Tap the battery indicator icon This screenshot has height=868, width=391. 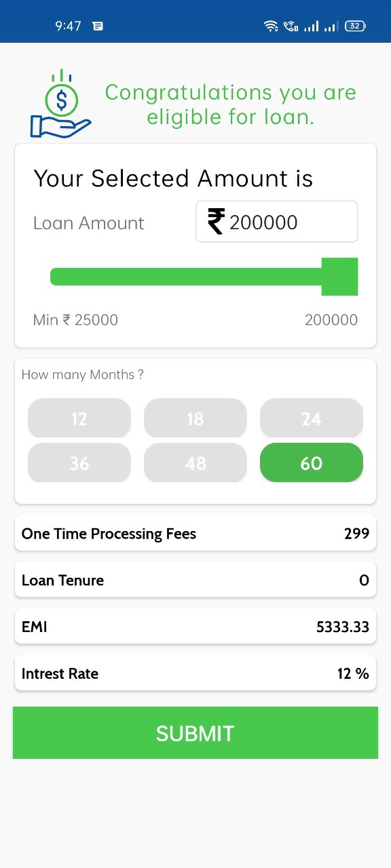coord(355,26)
